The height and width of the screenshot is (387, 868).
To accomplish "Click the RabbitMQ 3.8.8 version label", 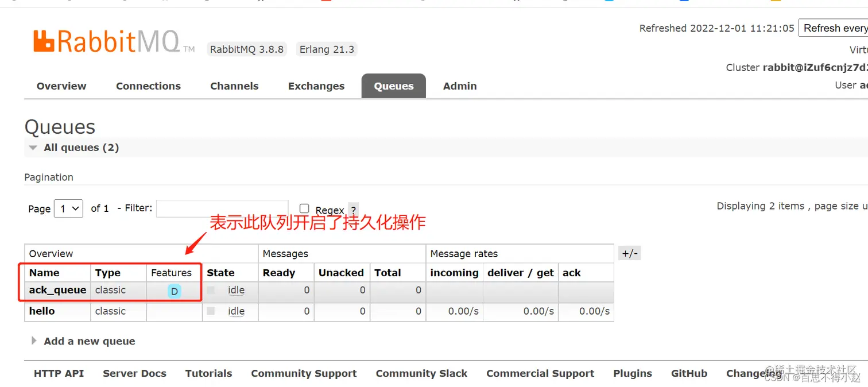I will coord(247,49).
